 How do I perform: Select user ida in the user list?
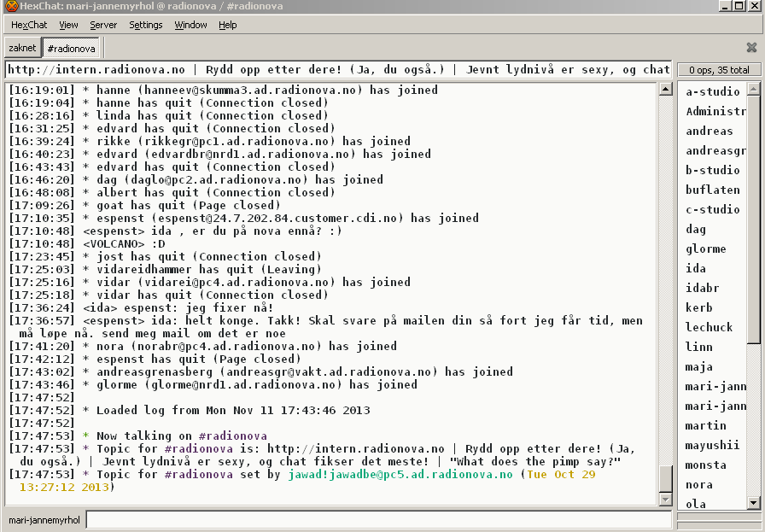(x=713, y=268)
